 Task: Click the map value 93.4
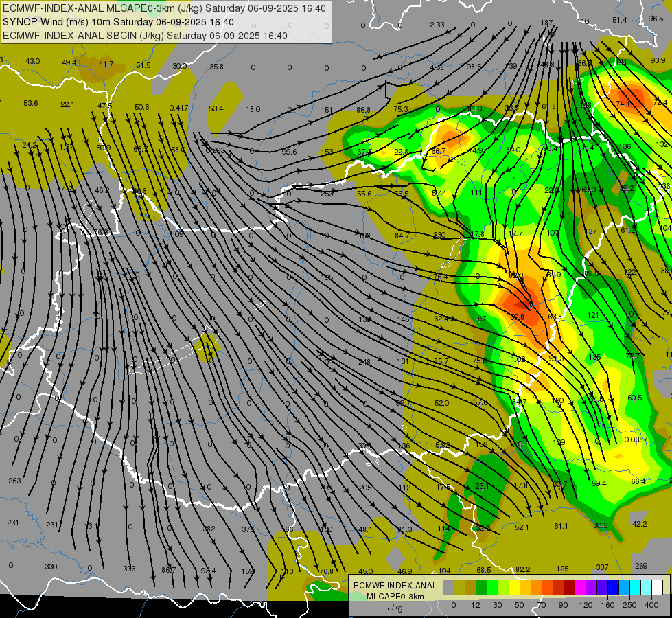pos(208,571)
